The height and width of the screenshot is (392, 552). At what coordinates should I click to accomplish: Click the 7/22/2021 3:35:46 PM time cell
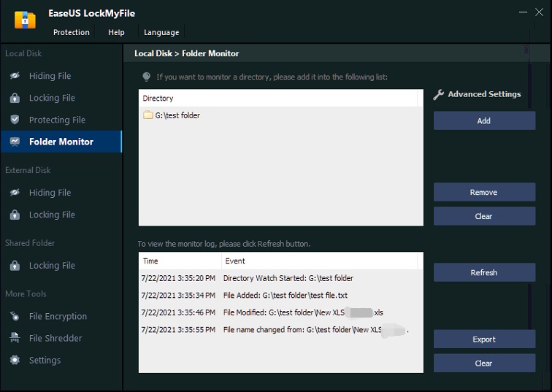click(178, 312)
